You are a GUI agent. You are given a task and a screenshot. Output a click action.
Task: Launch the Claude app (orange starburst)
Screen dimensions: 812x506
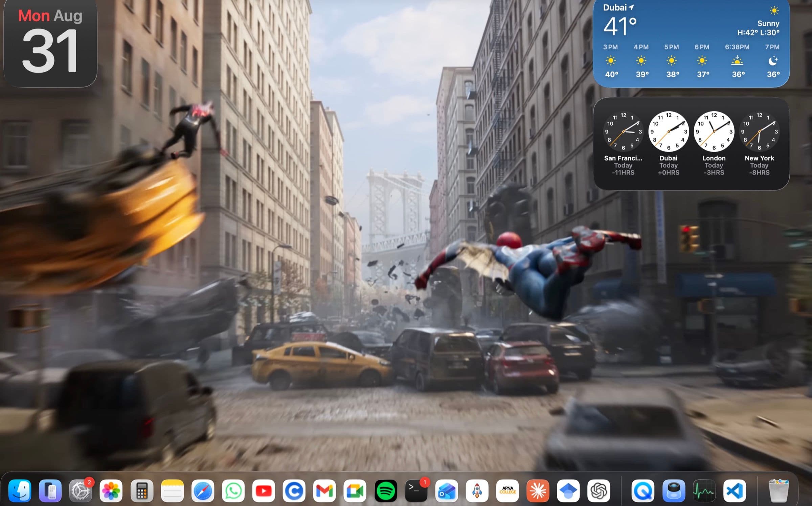pyautogui.click(x=538, y=490)
